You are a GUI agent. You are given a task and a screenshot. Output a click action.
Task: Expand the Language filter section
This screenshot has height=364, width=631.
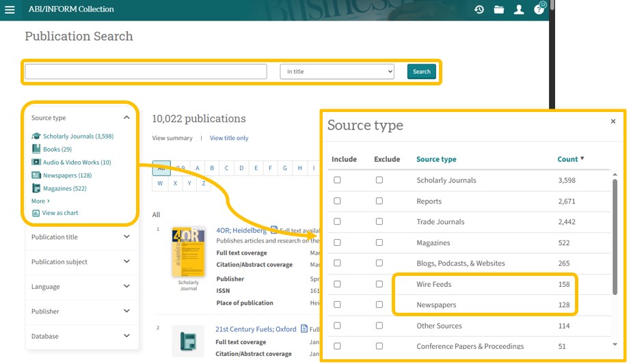(126, 287)
